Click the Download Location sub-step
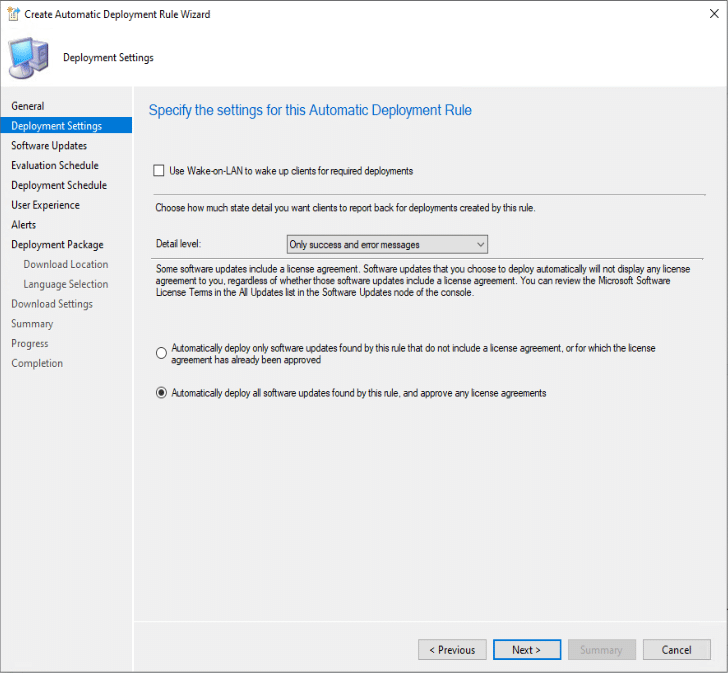This screenshot has height=673, width=728. (x=66, y=265)
